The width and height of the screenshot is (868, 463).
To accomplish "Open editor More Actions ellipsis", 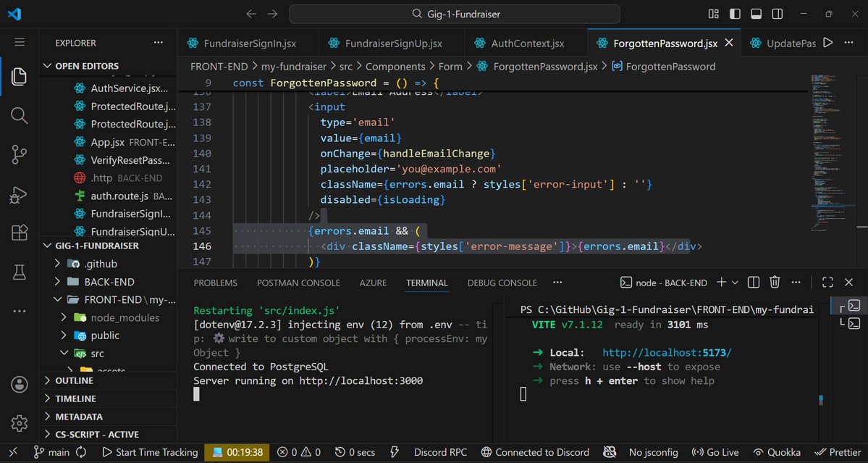I will (x=848, y=43).
